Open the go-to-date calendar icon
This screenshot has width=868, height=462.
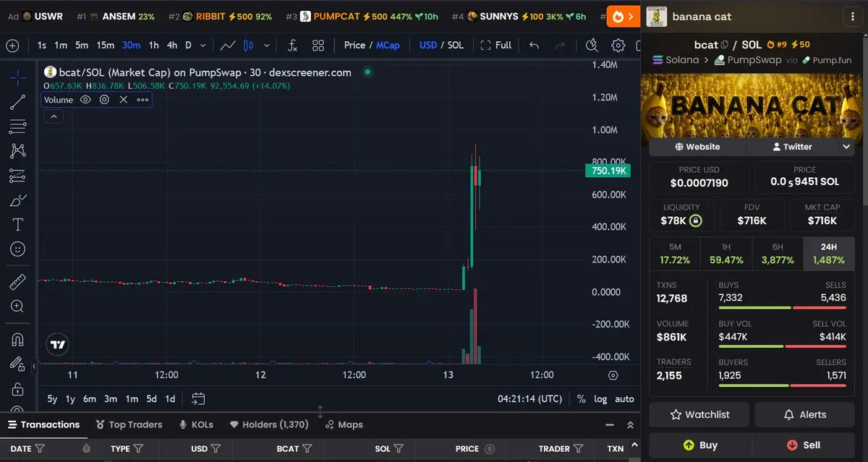click(x=199, y=398)
